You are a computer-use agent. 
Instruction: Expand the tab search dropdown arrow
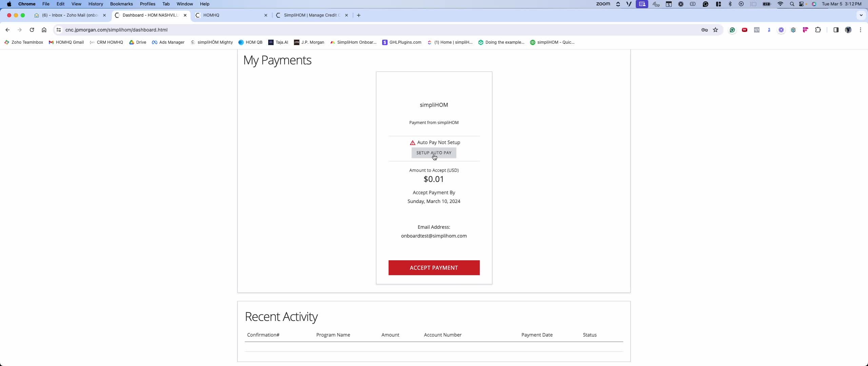(861, 15)
